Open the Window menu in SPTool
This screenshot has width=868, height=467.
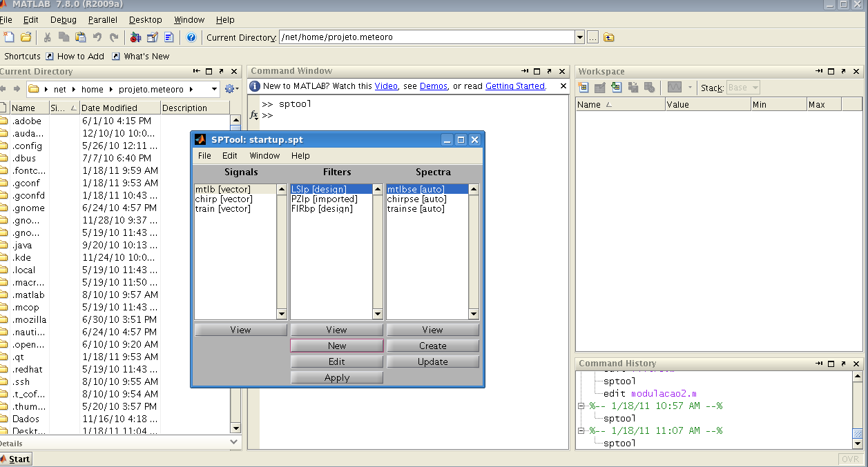tap(264, 155)
